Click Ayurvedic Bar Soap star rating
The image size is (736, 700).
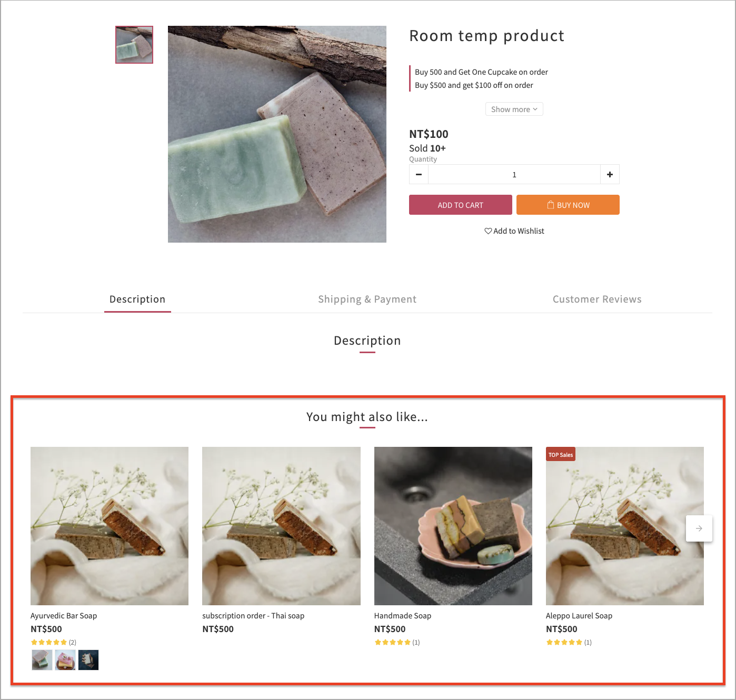tap(49, 642)
